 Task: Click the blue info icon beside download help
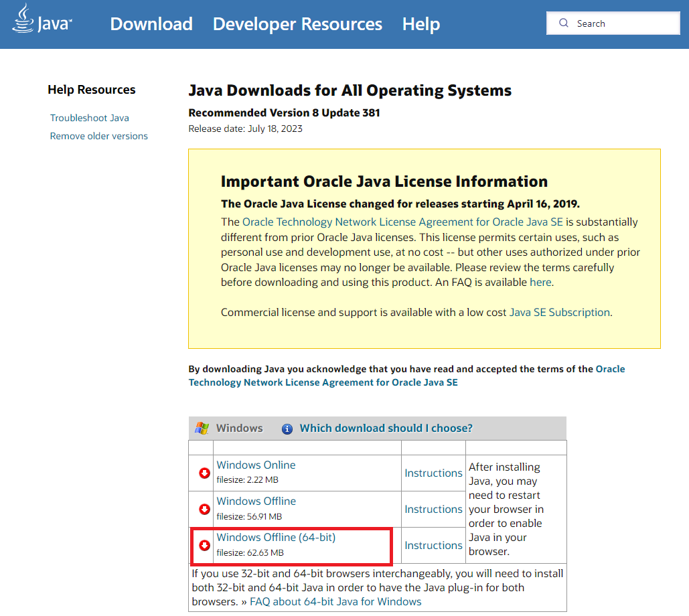[287, 429]
